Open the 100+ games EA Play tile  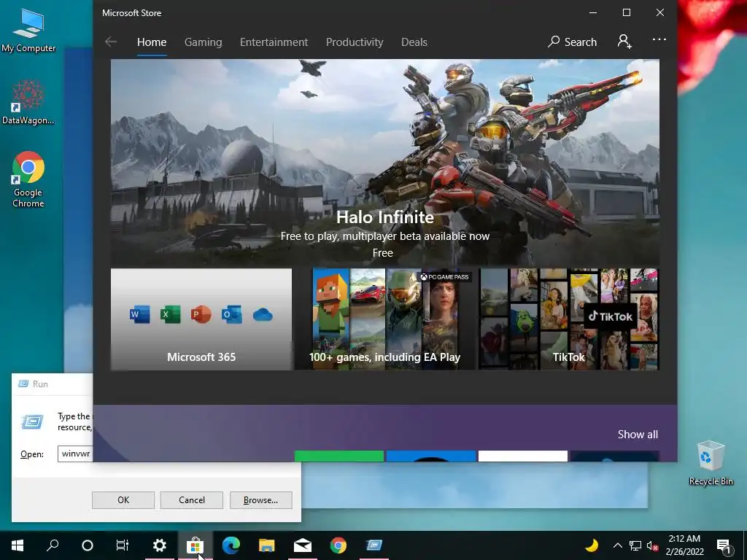385,319
